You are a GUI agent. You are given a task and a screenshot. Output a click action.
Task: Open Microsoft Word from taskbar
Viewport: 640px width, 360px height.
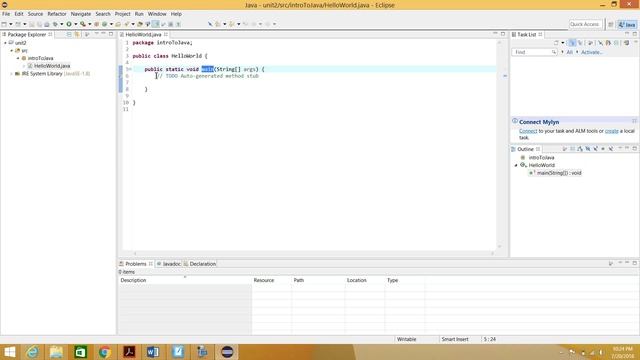point(153,352)
